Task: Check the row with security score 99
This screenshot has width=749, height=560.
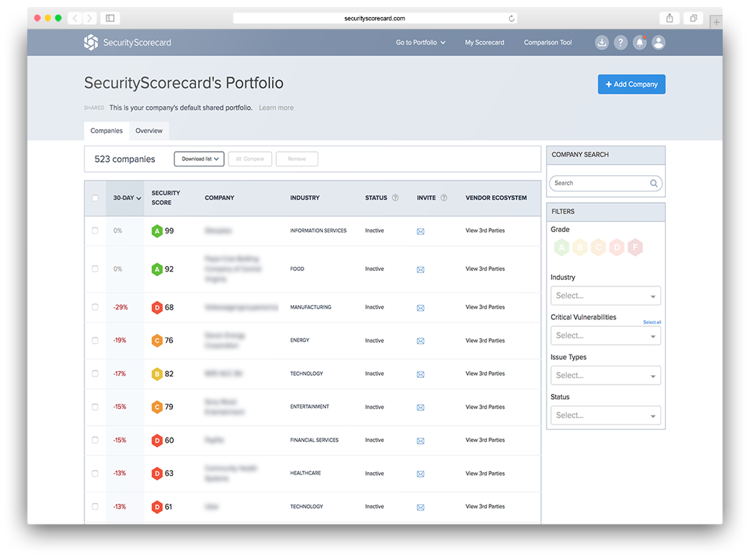Action: pos(95,231)
